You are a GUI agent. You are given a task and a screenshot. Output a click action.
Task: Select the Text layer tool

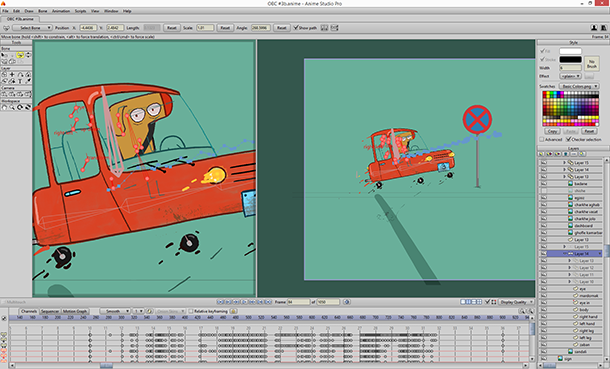click(20, 81)
